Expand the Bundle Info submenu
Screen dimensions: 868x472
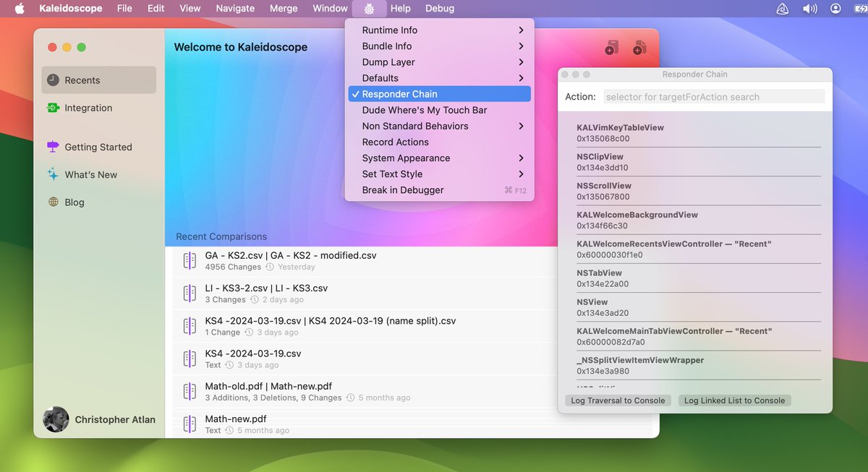point(439,46)
